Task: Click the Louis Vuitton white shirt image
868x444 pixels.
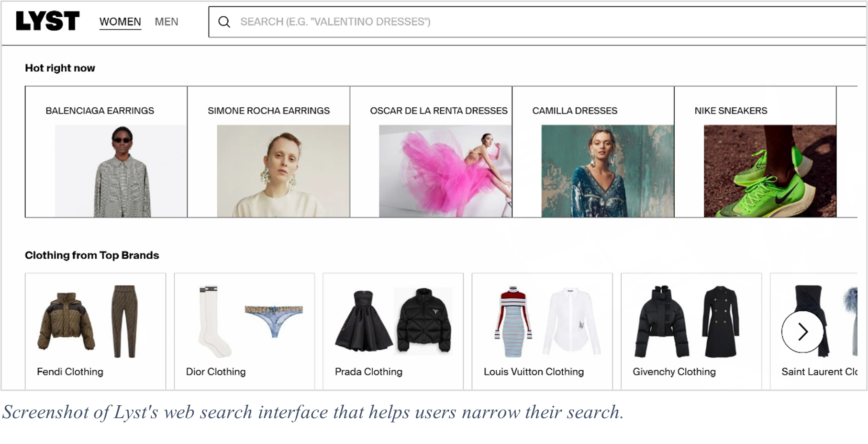Action: tap(572, 321)
